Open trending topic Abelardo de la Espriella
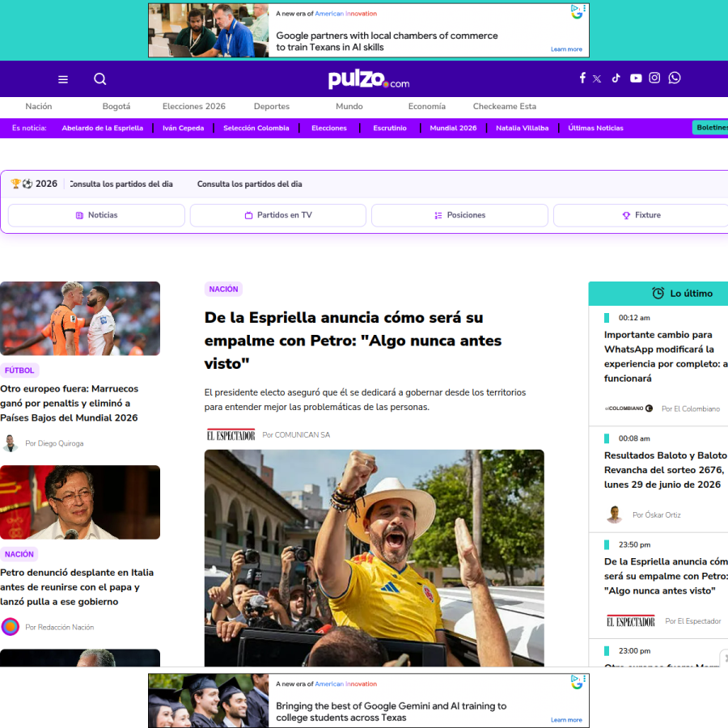 [x=102, y=128]
